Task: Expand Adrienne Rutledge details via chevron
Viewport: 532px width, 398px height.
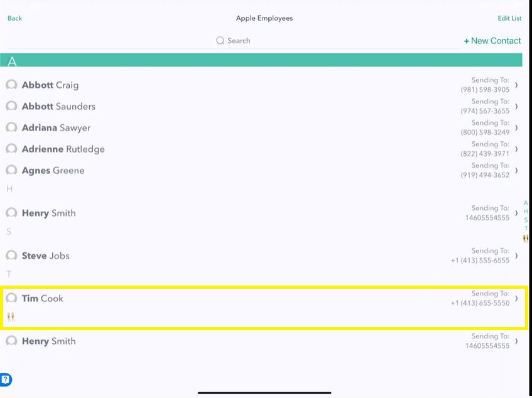Action: tap(516, 149)
